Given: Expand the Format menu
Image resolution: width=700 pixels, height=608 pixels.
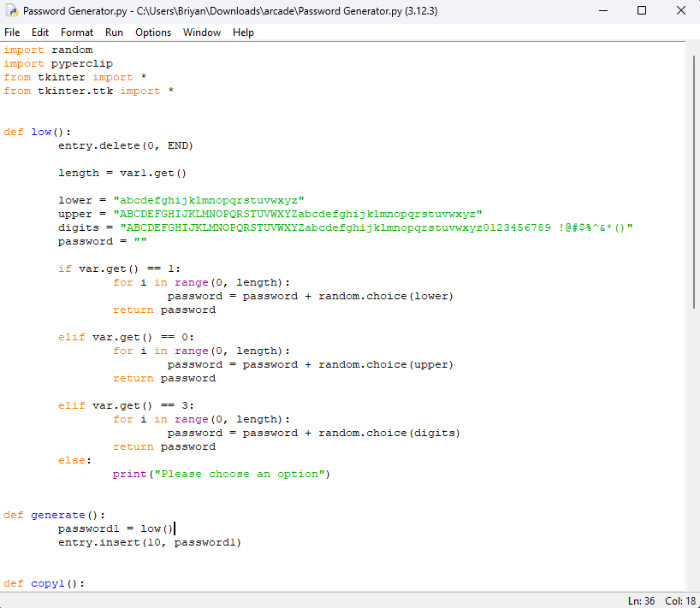Looking at the screenshot, I should point(77,32).
